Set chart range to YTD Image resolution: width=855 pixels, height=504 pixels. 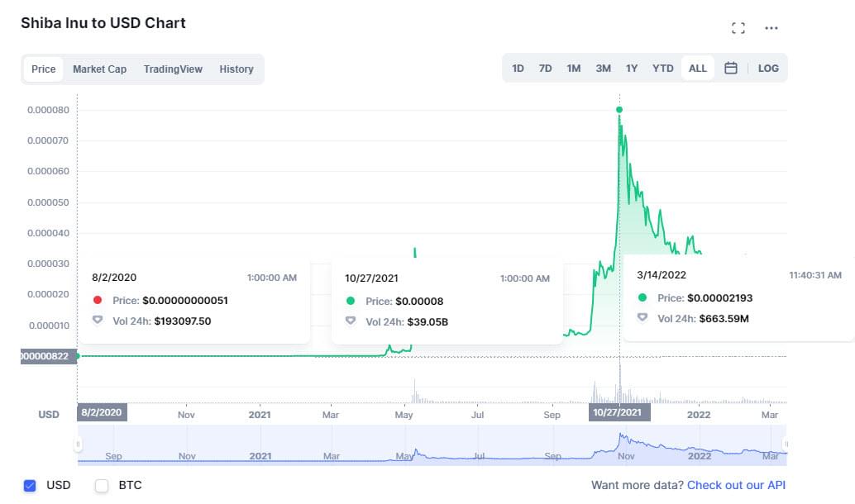pyautogui.click(x=662, y=69)
